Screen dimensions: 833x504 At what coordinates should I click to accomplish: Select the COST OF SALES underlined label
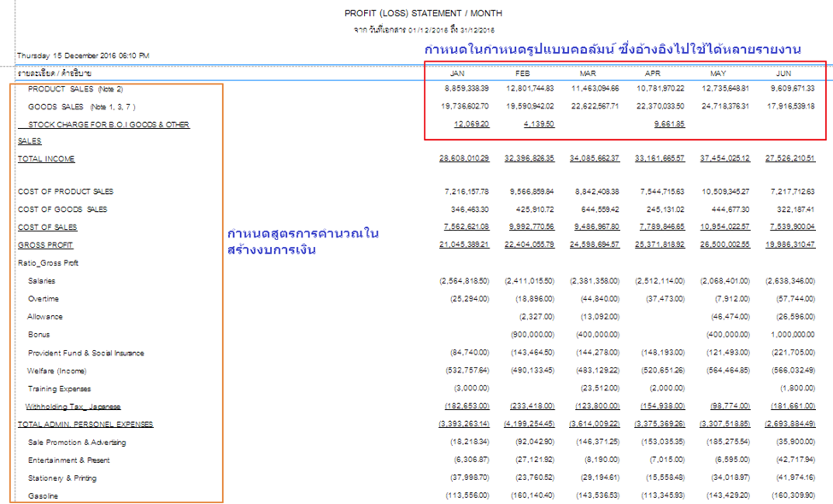[47, 227]
